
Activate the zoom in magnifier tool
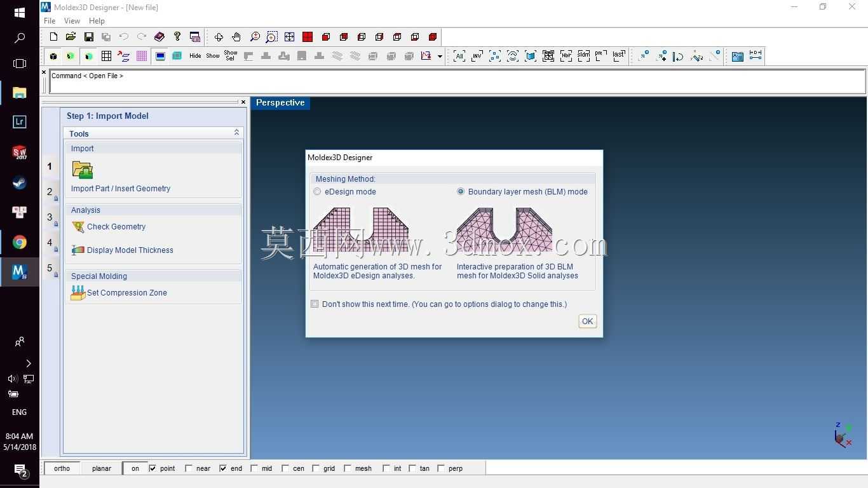255,37
